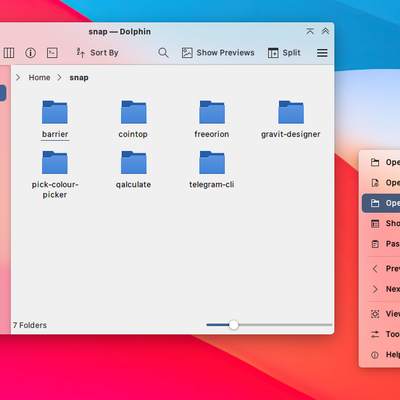Click the shade double-chevron title bar icon

(x=325, y=31)
